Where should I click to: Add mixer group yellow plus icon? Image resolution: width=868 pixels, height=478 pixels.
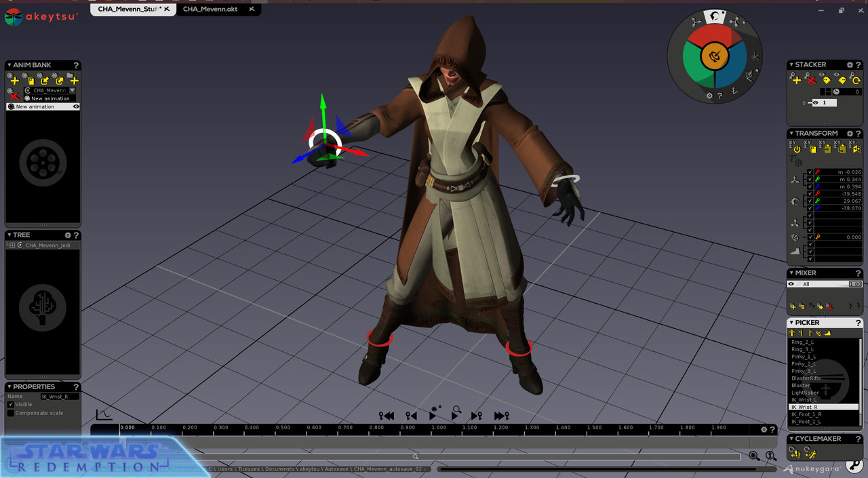coord(793,306)
